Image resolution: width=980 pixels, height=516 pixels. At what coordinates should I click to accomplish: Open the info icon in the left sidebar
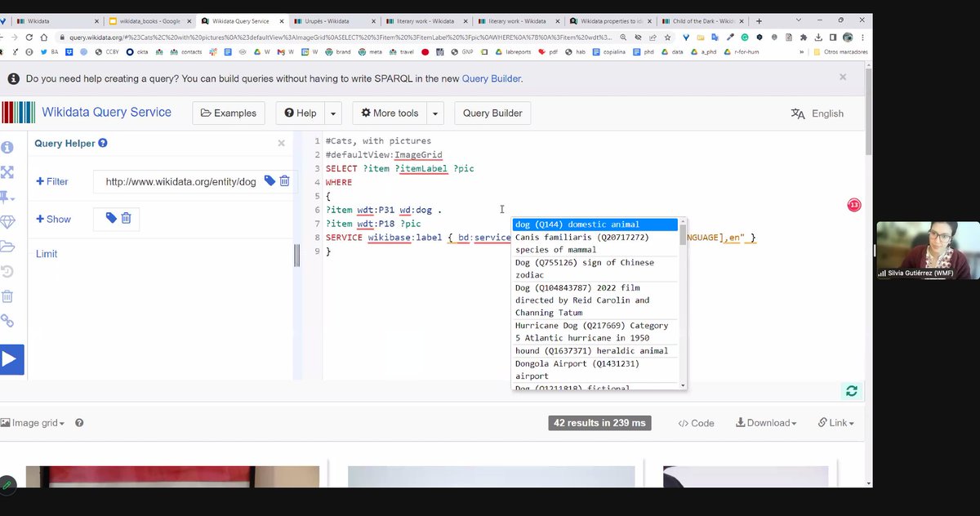click(7, 148)
